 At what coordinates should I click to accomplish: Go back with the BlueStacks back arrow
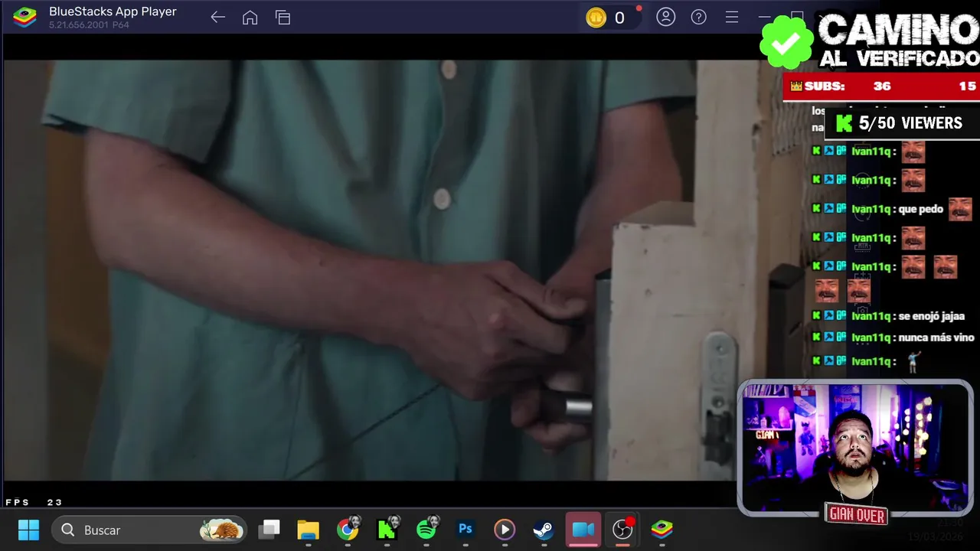[217, 18]
